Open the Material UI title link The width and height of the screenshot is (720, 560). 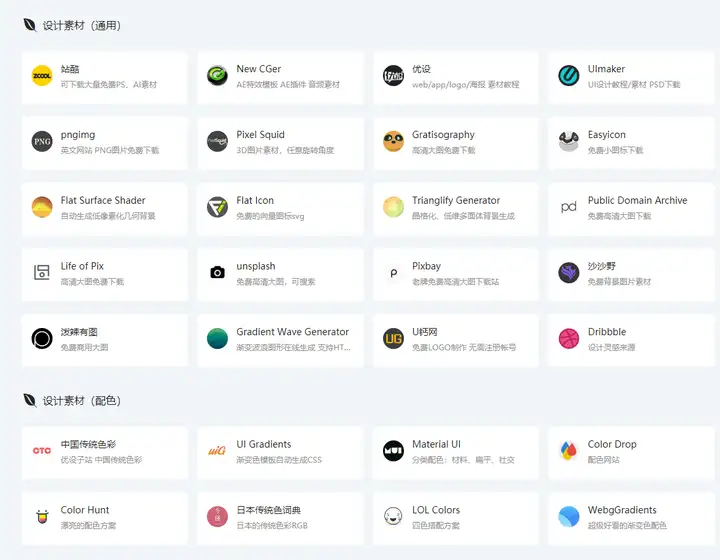click(x=436, y=444)
